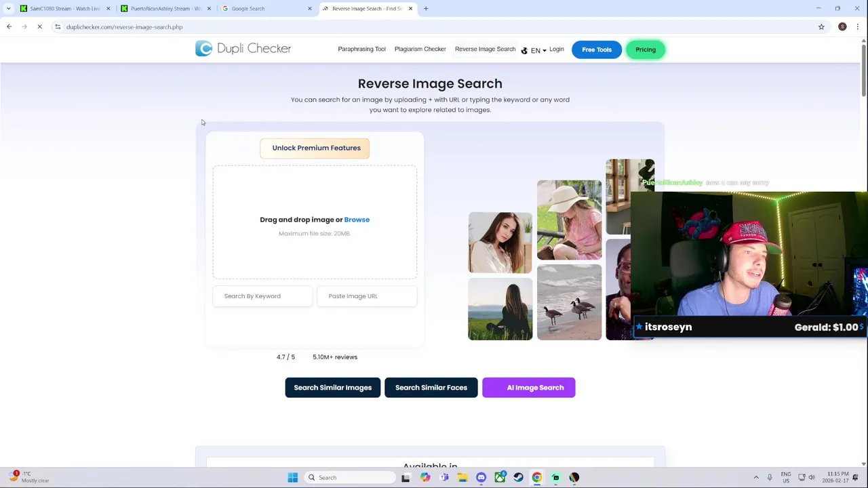The height and width of the screenshot is (488, 868).
Task: Open Steam from the taskbar
Action: coord(518,478)
